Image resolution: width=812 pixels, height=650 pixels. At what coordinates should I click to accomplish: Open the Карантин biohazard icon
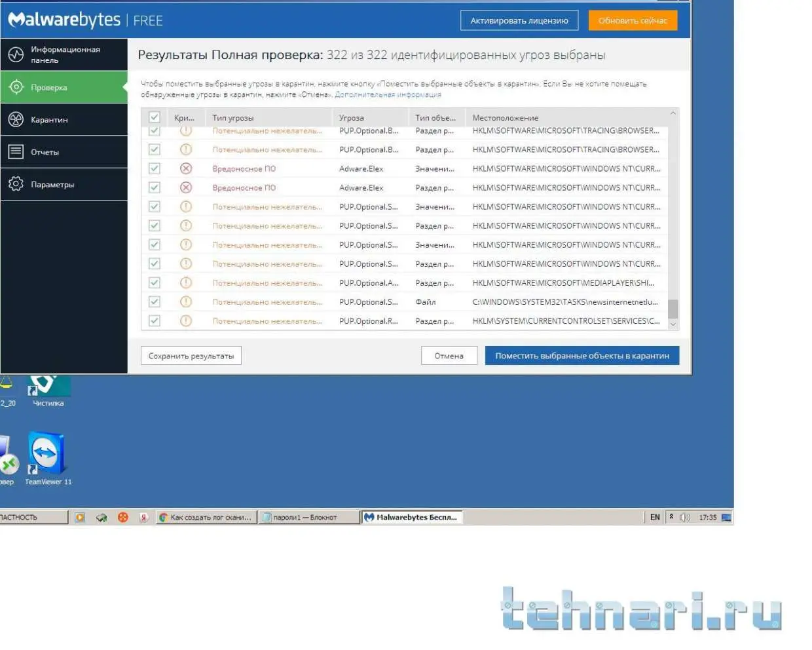pyautogui.click(x=16, y=119)
